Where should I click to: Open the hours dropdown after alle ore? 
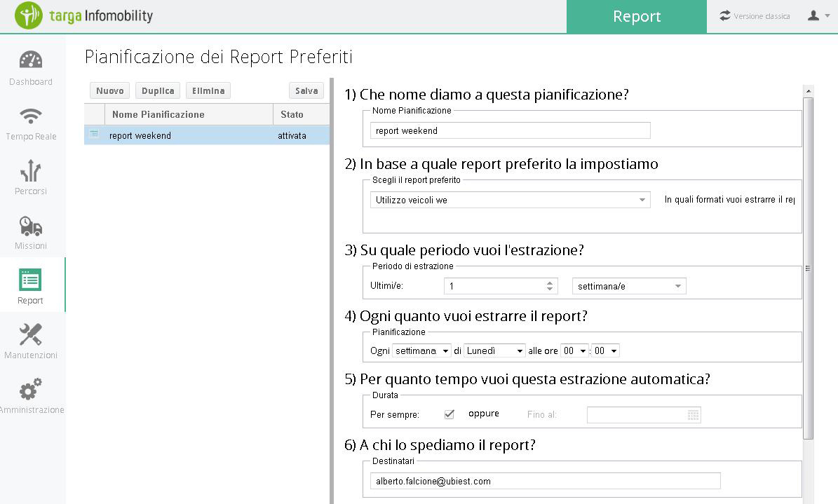(x=574, y=350)
